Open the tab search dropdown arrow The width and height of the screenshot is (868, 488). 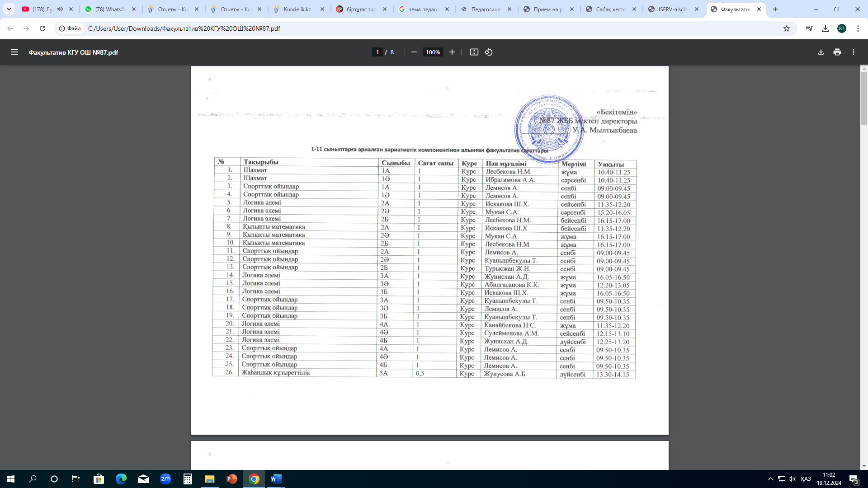tap(9, 9)
